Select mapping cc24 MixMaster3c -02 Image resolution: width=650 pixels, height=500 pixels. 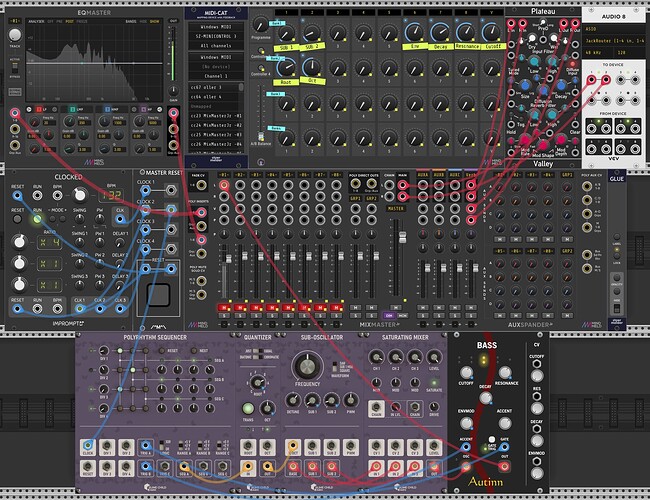click(x=216, y=125)
